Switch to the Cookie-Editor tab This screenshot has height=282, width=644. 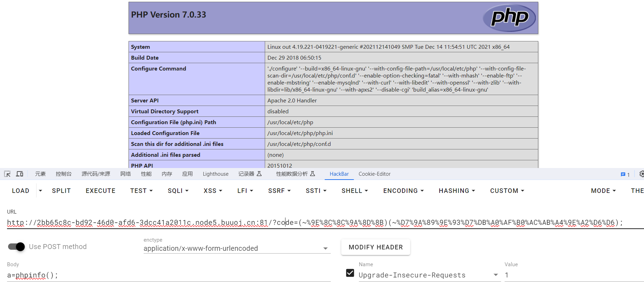[374, 174]
